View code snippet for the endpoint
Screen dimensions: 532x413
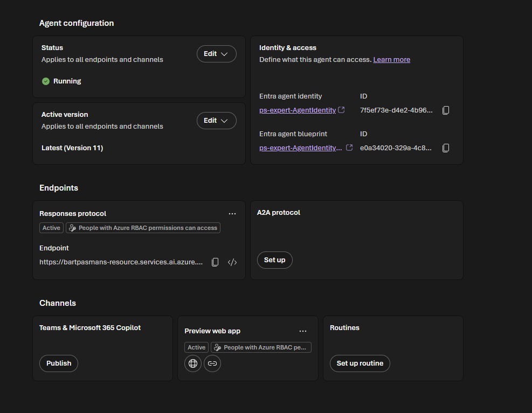click(x=232, y=262)
